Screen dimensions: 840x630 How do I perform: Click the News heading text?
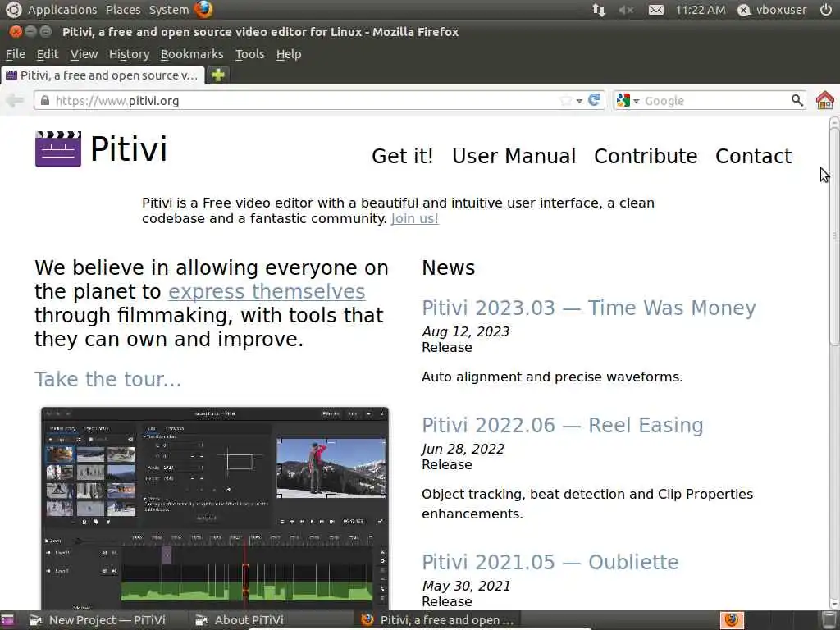(x=449, y=268)
